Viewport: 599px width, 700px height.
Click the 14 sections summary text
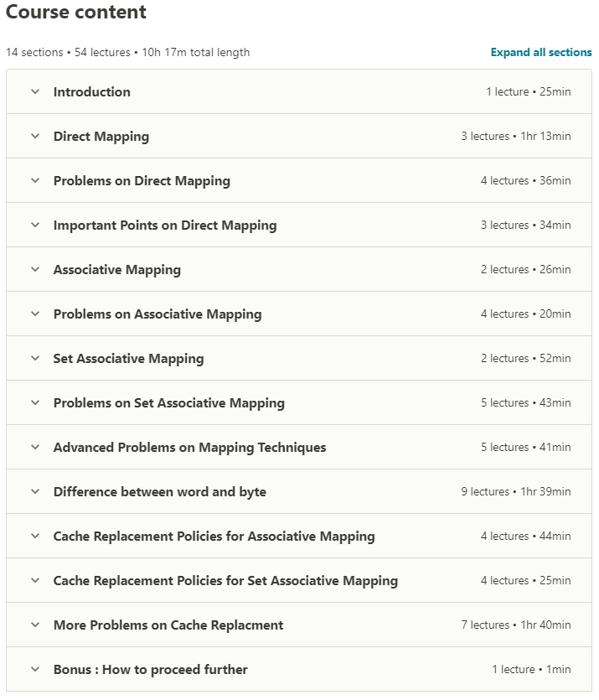127,52
